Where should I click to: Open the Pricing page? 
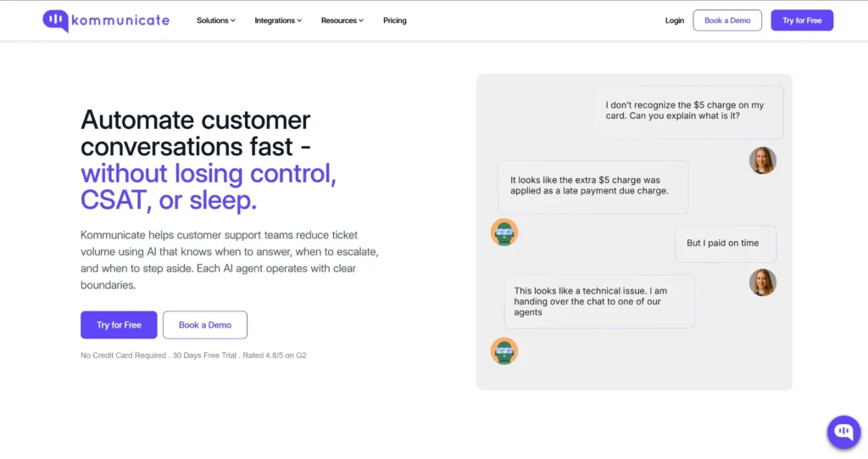pyautogui.click(x=395, y=20)
